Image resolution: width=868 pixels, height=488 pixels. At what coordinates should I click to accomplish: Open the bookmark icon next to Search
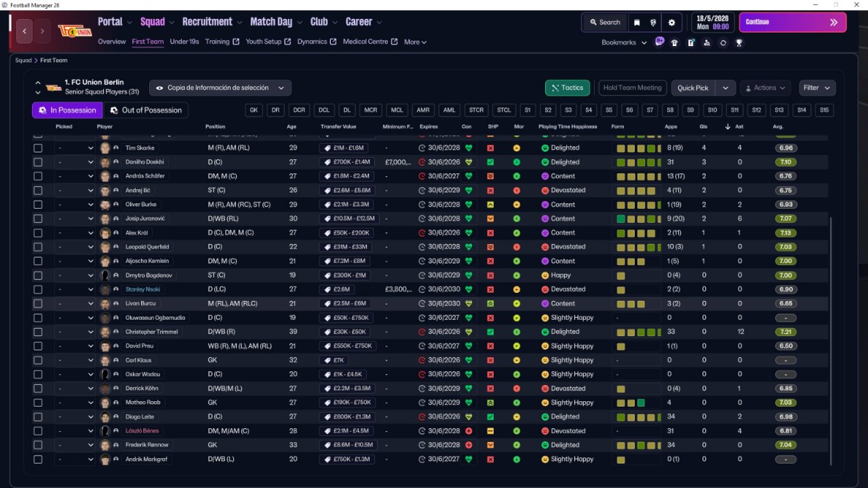tap(637, 22)
